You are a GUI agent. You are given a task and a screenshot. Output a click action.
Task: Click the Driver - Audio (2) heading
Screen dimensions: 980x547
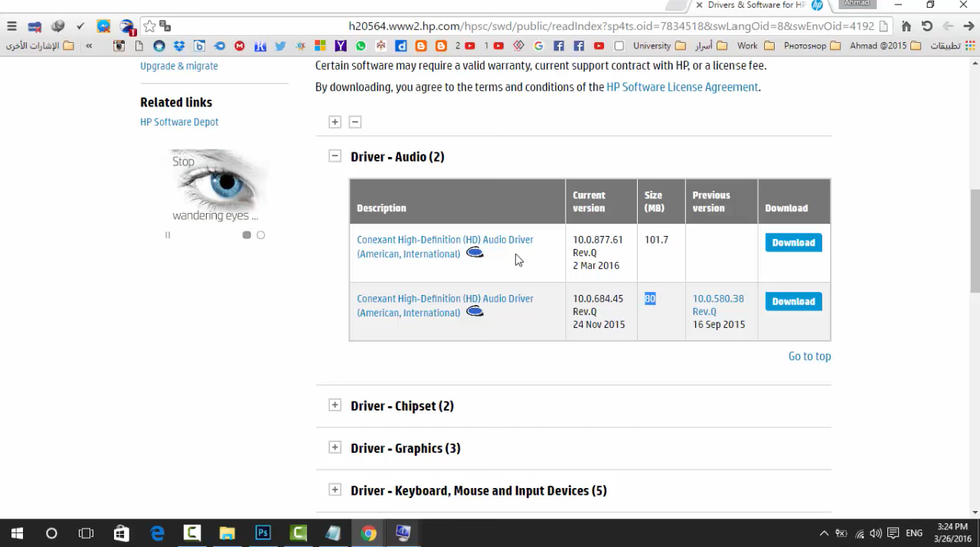(397, 156)
